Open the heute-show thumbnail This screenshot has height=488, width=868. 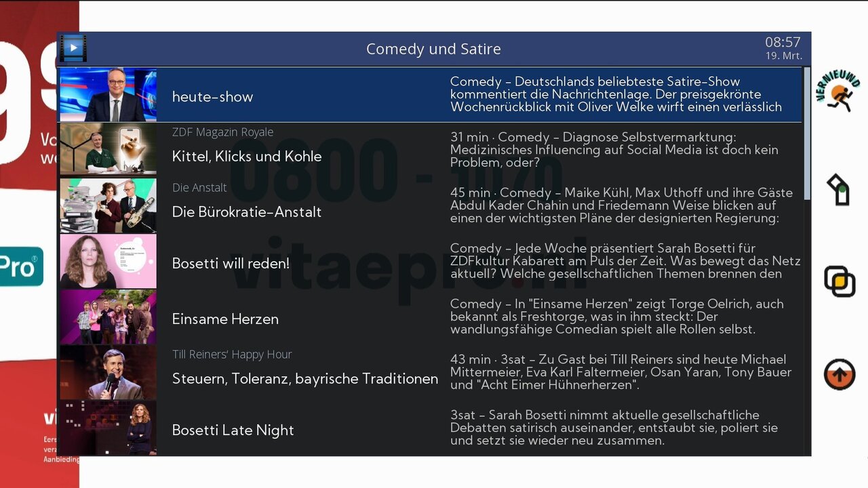pos(108,95)
